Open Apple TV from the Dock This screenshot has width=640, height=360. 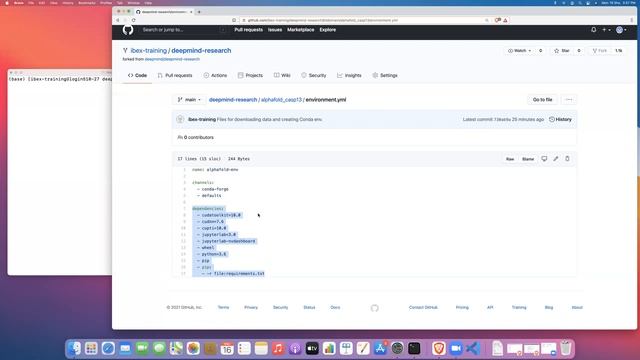coord(312,348)
